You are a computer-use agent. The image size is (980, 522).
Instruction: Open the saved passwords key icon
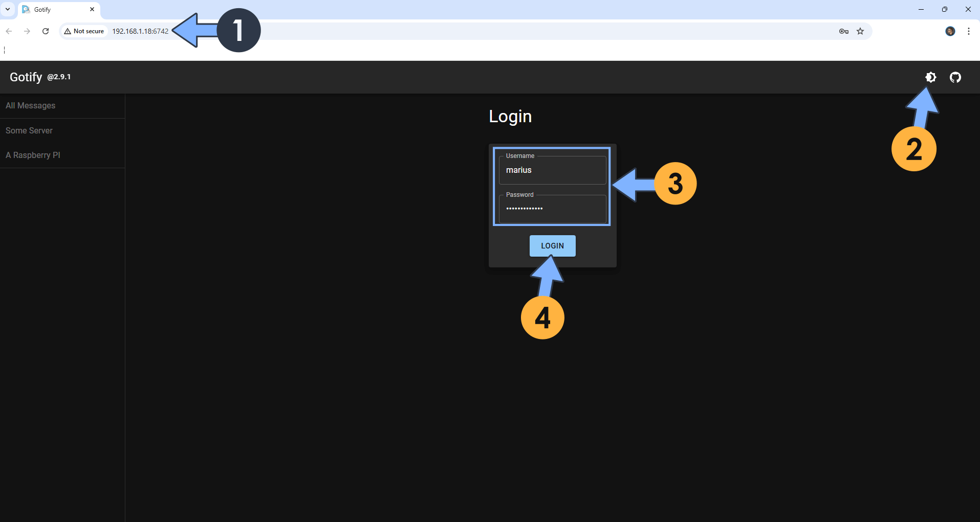843,31
